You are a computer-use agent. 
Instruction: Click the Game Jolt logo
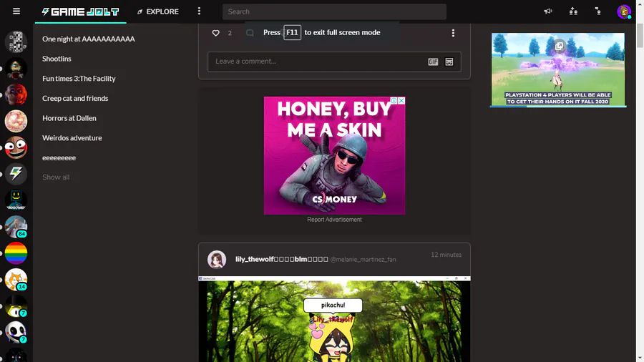(80, 11)
